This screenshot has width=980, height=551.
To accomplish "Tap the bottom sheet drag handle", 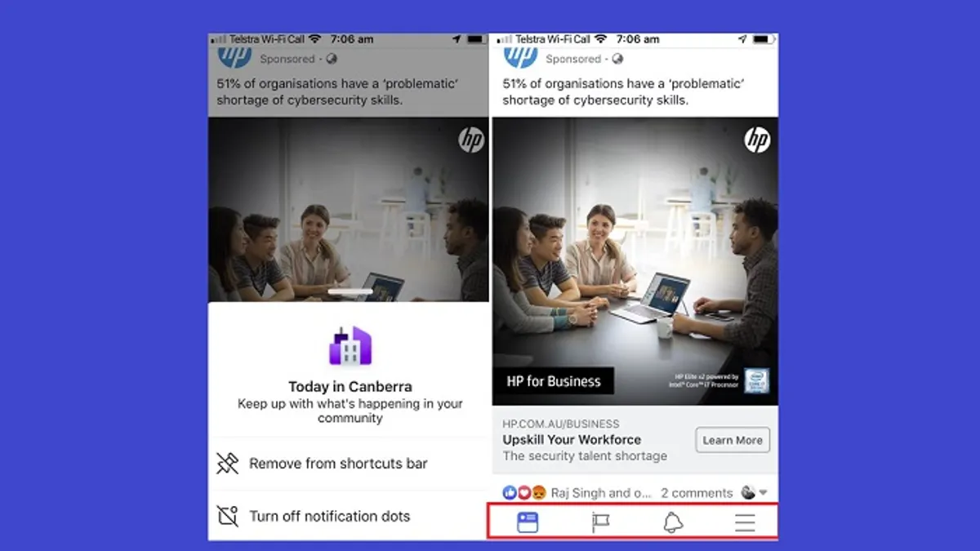I will pyautogui.click(x=350, y=291).
